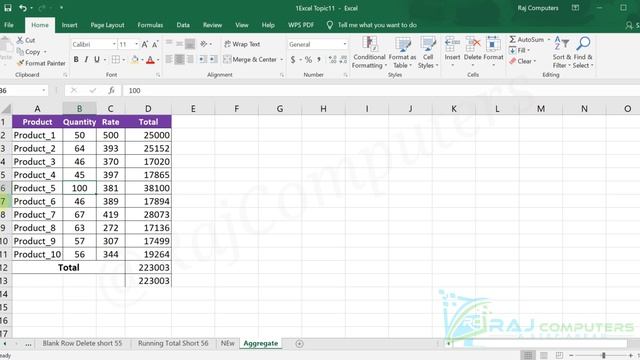Open Format as Table gallery
The image size is (640, 360).
coord(402,53)
